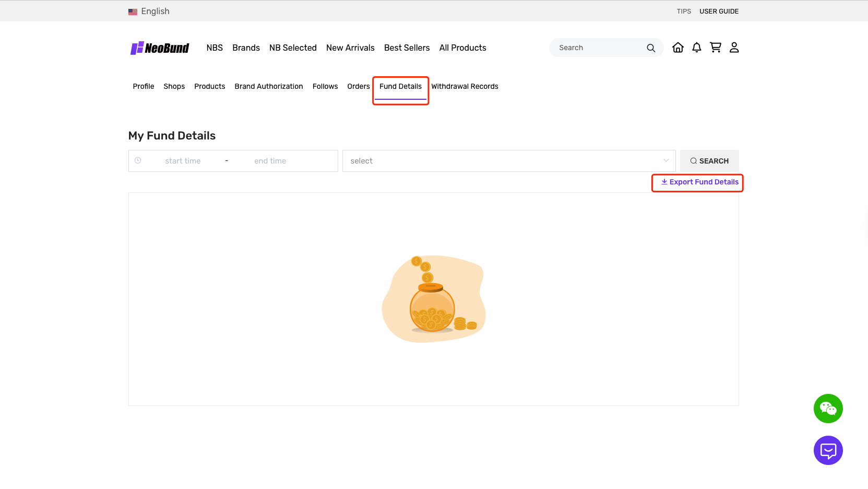Viewport: 868px width, 489px height.
Task: Open the USER GUIDE link
Action: 719,11
